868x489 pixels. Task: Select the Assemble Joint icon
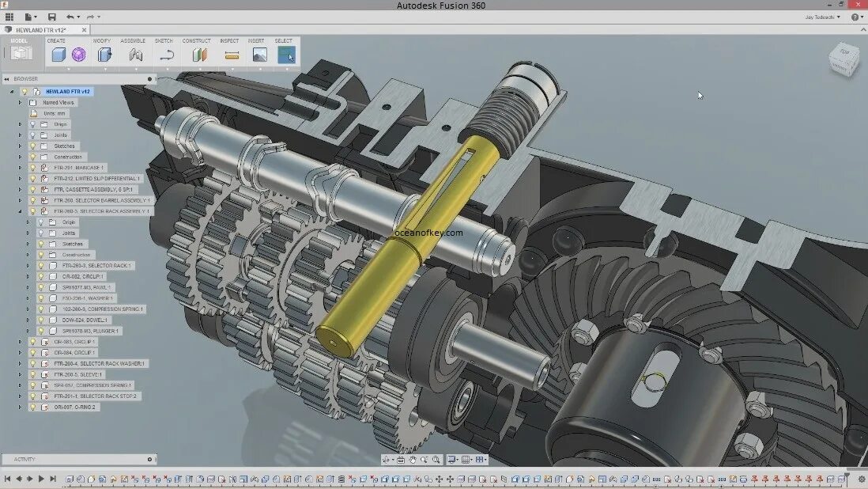coord(136,55)
